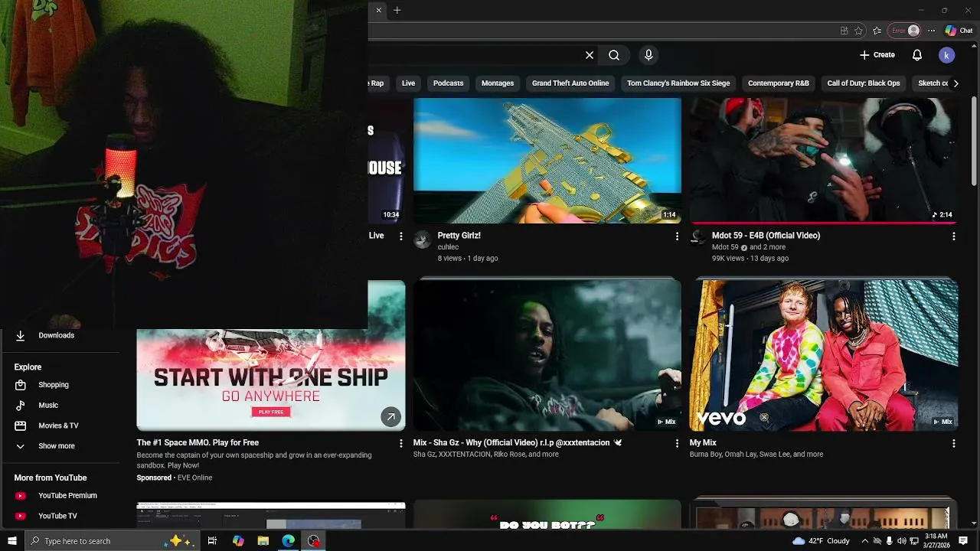The height and width of the screenshot is (551, 980).
Task: Click the Mix - Sha Gz - Why title
Action: pos(518,443)
